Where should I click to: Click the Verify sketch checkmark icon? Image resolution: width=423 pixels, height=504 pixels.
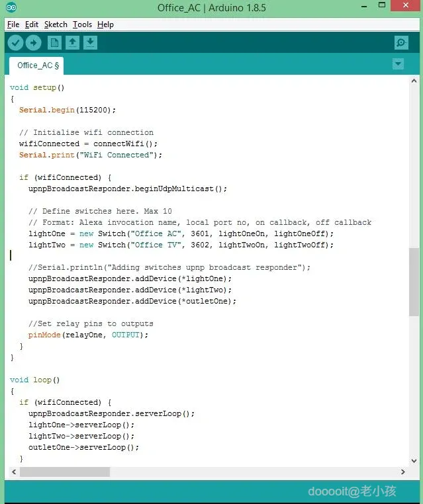click(x=15, y=43)
